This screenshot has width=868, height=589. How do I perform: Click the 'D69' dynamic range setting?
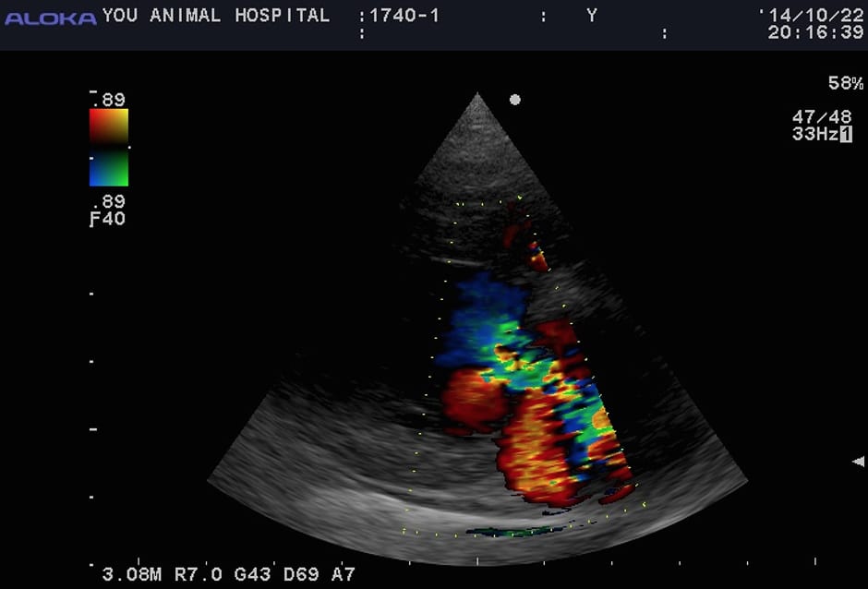click(301, 574)
